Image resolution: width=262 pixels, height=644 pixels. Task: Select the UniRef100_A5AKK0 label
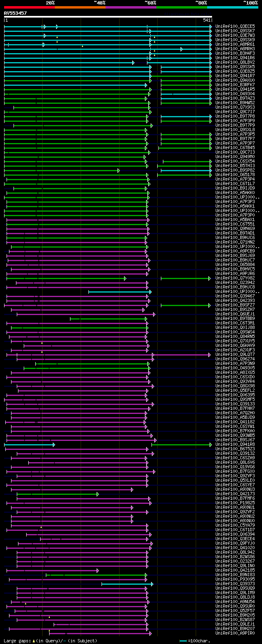(x=235, y=193)
